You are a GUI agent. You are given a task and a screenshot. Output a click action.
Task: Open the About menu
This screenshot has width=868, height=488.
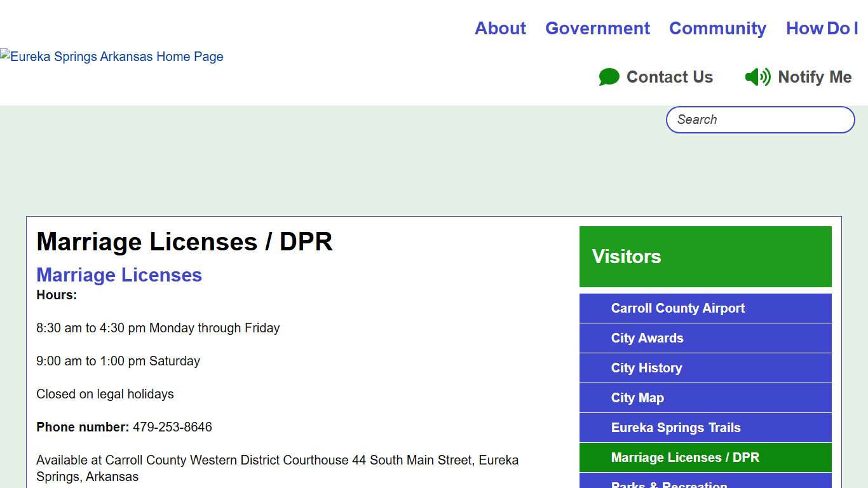point(500,28)
